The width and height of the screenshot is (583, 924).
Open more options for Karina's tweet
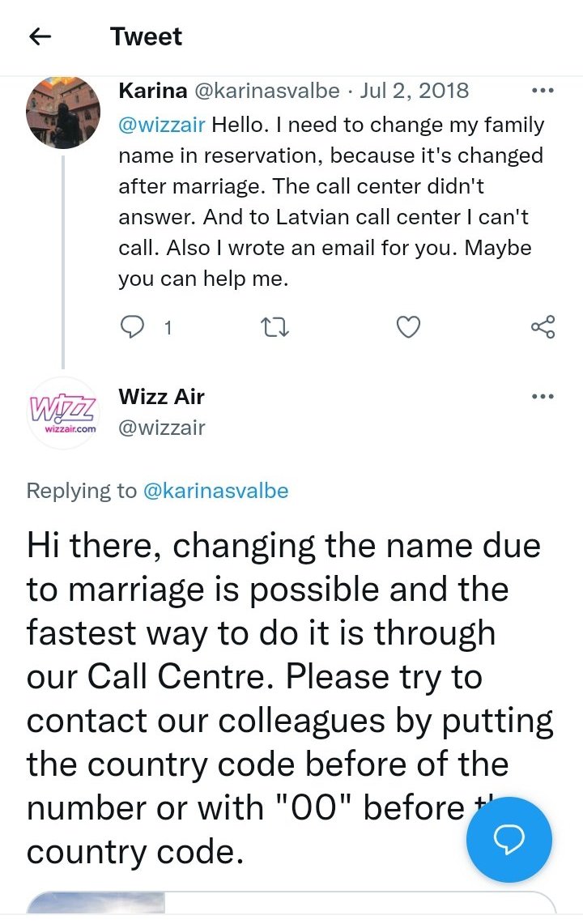542,91
